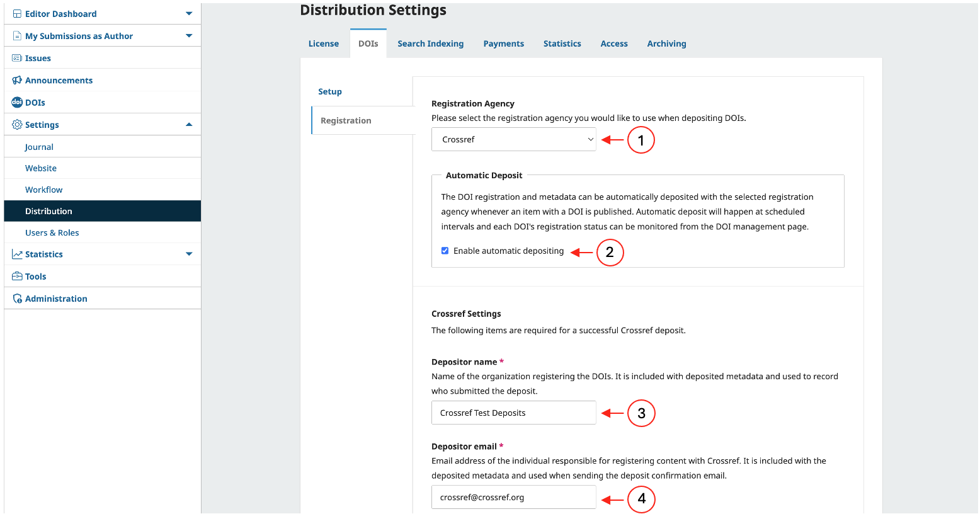Select the DOIs tab
The width and height of the screenshot is (980, 514).
pos(368,43)
